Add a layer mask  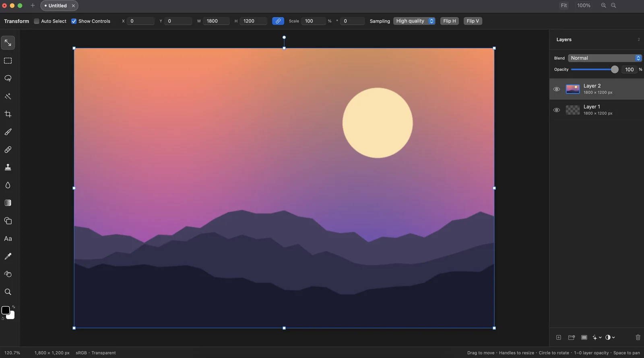[x=584, y=337]
